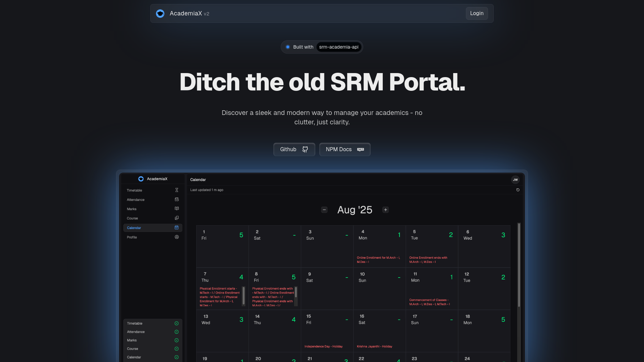Image resolution: width=644 pixels, height=362 pixels.
Task: Click the Attendance calendar-clock icon
Action: click(177, 199)
